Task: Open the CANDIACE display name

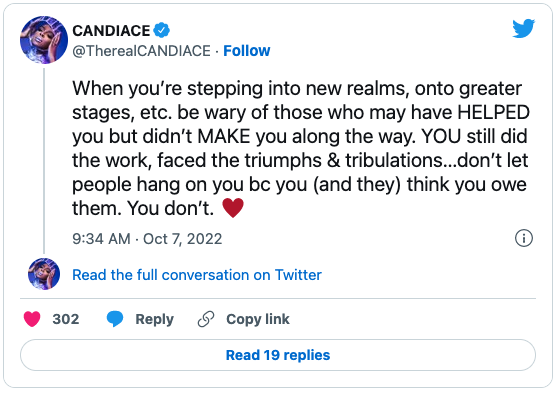Action: pos(111,31)
